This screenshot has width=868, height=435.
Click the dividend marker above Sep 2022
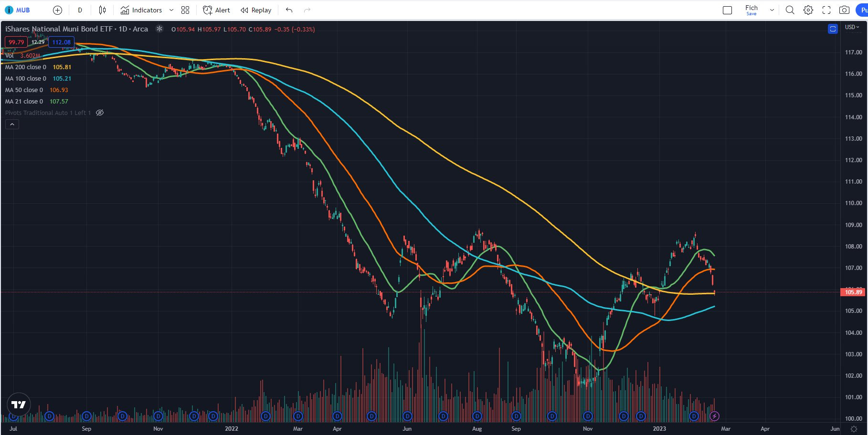516,416
